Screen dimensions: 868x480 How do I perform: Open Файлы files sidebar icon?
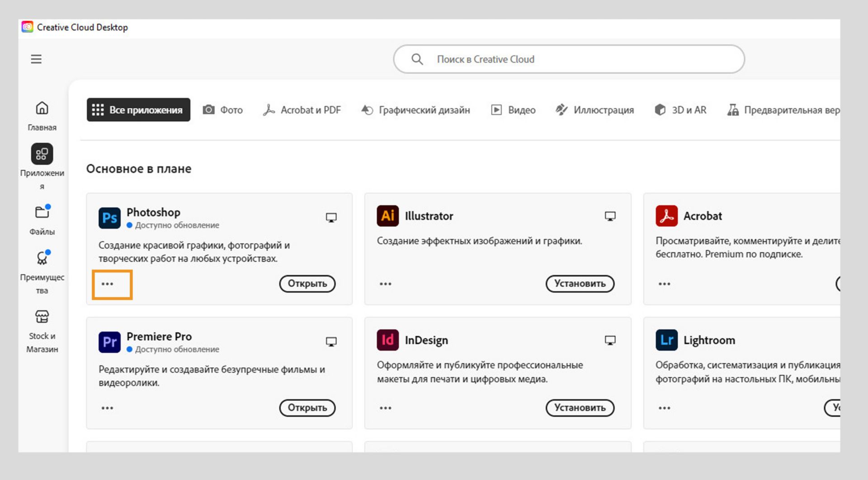(42, 212)
